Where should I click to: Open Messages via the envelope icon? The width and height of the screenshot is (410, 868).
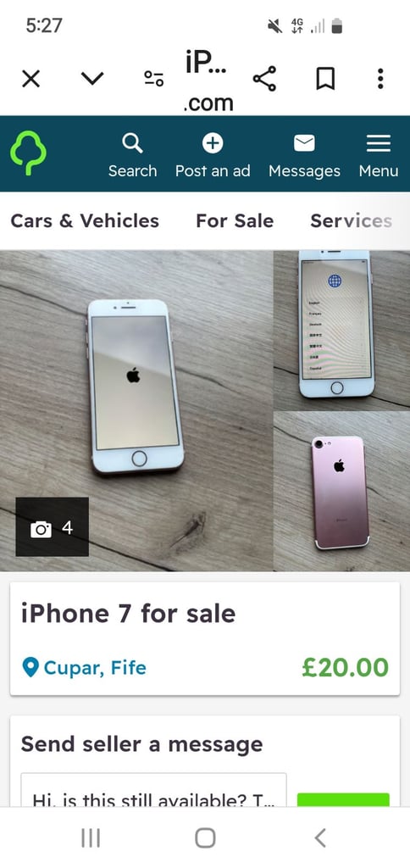click(304, 143)
